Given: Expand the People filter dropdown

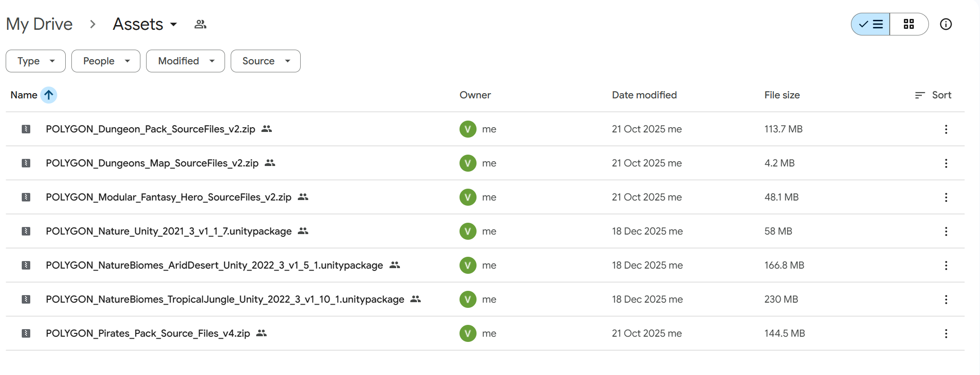Looking at the screenshot, I should 106,61.
